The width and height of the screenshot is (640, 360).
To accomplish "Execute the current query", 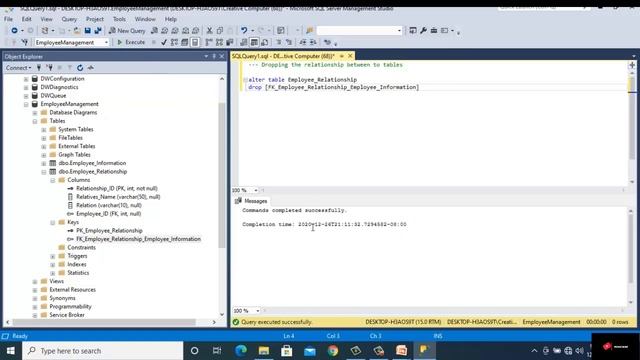I will 131,42.
